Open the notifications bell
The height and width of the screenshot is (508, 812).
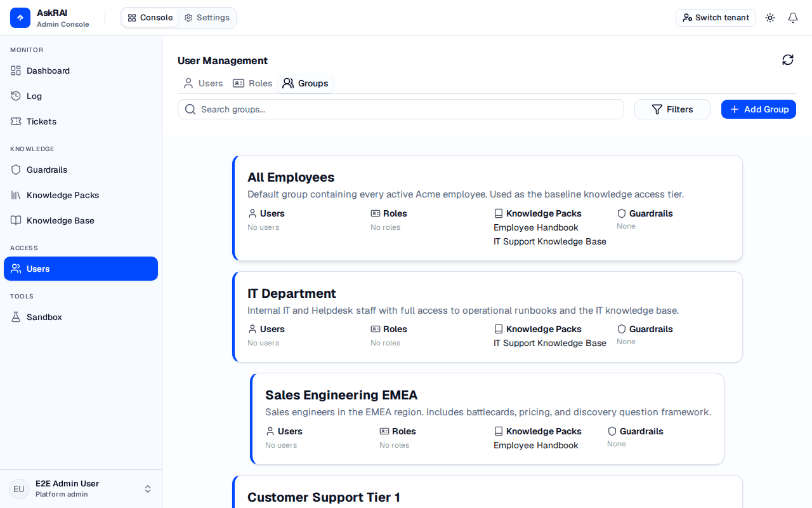793,18
